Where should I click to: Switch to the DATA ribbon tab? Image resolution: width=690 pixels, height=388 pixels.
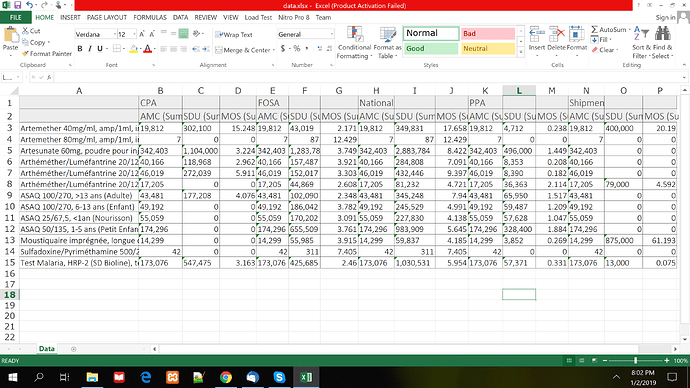(x=180, y=18)
